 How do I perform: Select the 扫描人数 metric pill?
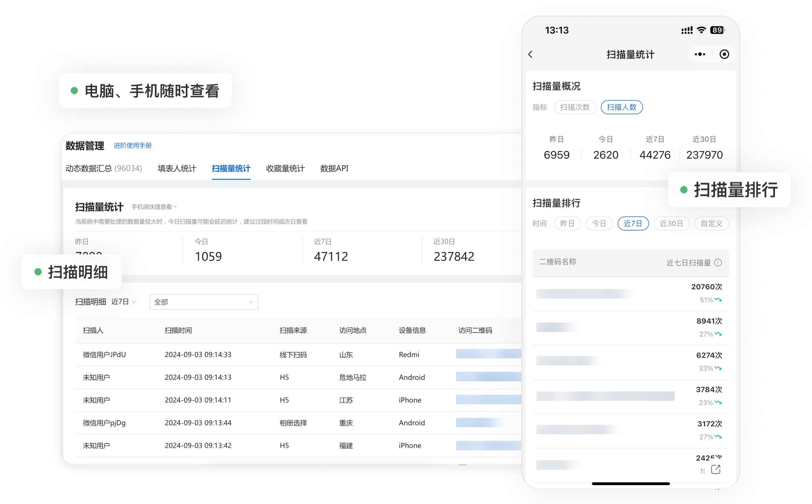click(621, 107)
